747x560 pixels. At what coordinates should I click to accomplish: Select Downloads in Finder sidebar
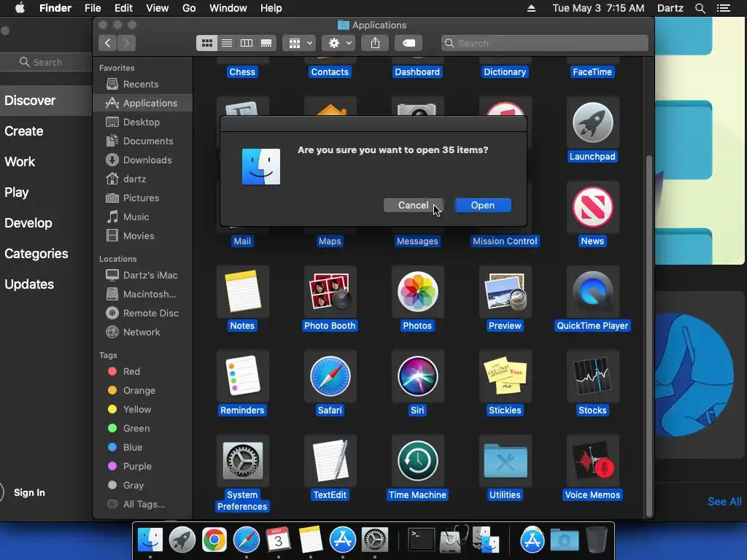pyautogui.click(x=143, y=160)
